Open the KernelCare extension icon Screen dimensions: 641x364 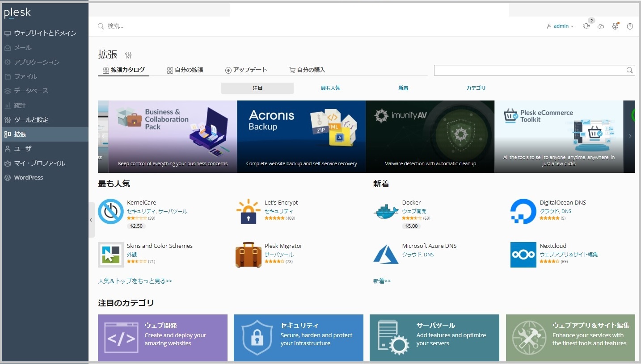click(x=111, y=211)
